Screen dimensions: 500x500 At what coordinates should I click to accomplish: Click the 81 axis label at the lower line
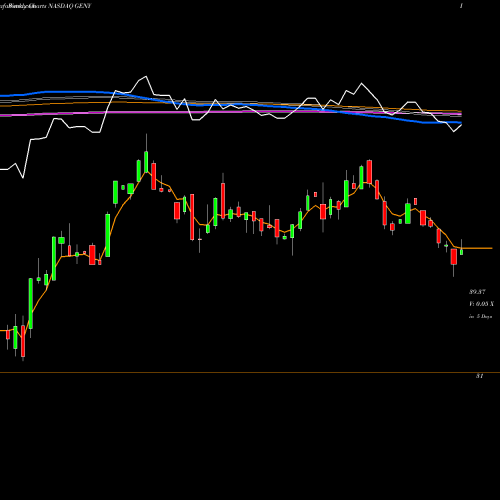pos(479,376)
